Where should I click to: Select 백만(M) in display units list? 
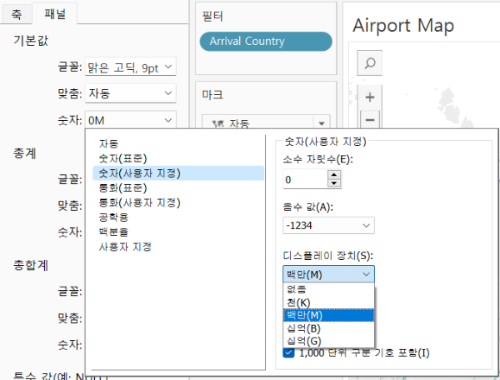click(328, 315)
